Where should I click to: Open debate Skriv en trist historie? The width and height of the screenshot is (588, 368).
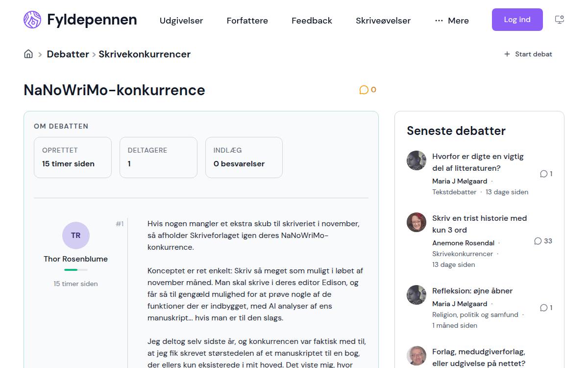(x=479, y=224)
